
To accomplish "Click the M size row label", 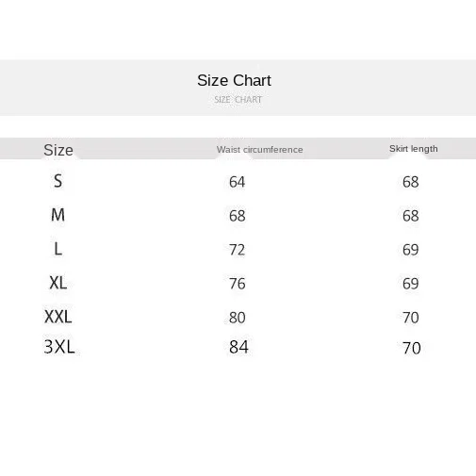I will coord(57,215).
